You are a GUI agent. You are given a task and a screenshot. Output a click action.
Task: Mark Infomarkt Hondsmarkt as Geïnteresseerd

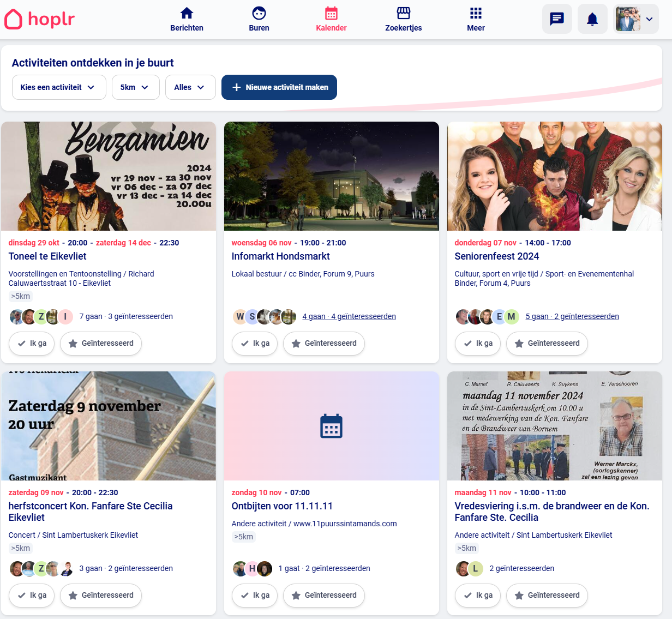click(x=323, y=344)
